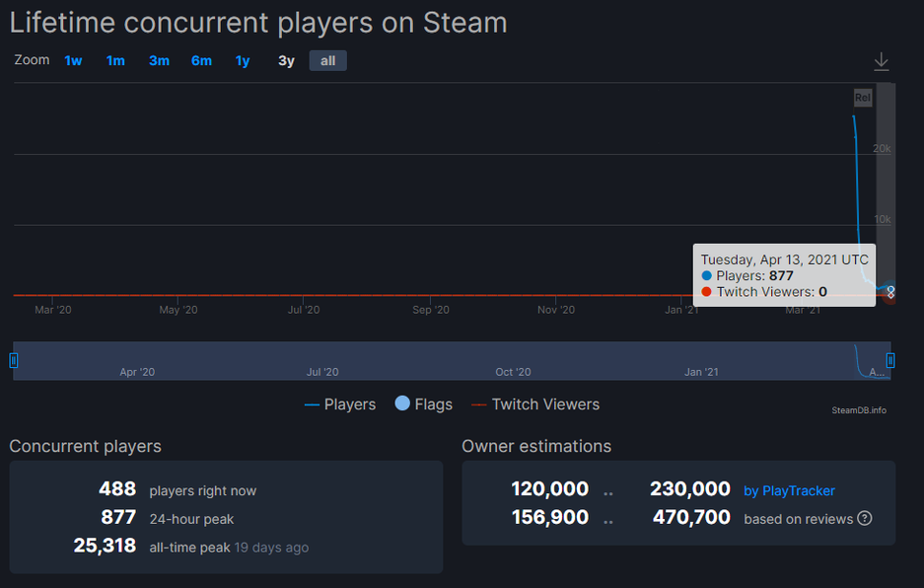
Task: Switch zoom to 3y
Action: (x=286, y=61)
